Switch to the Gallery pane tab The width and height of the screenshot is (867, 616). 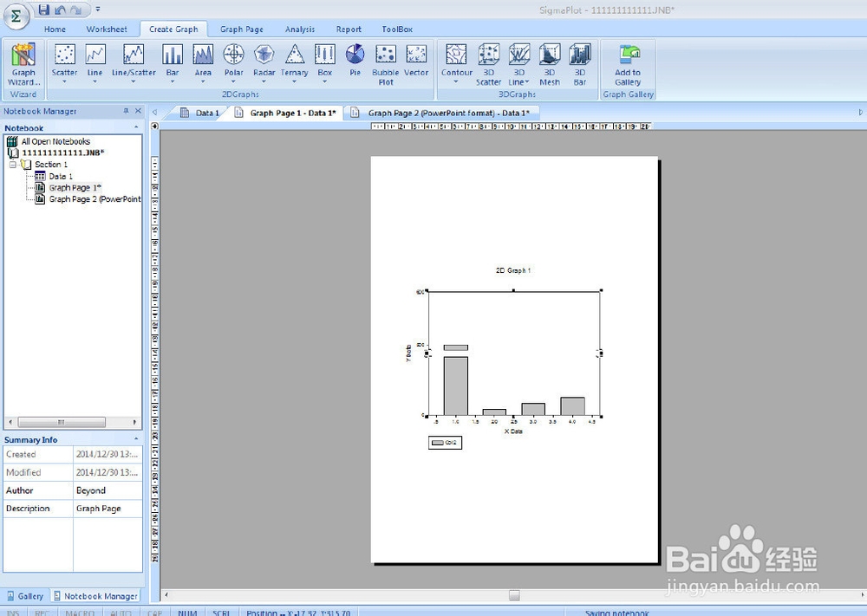click(x=25, y=596)
